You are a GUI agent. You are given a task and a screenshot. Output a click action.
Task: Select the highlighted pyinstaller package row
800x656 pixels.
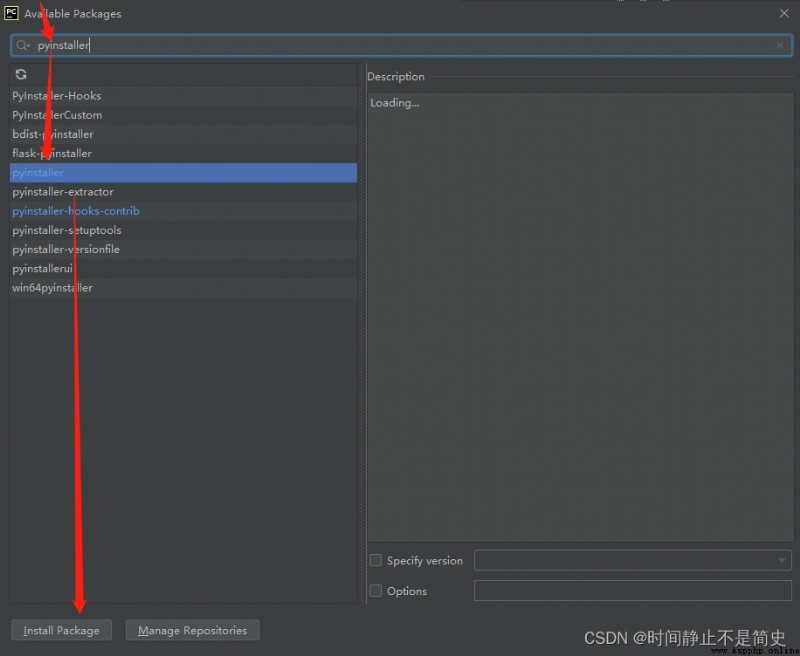point(183,172)
